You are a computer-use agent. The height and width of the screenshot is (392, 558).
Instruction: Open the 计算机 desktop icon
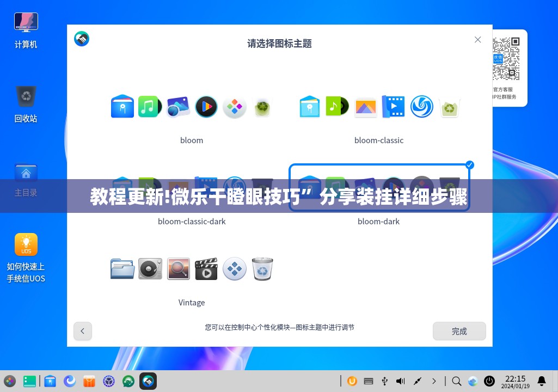click(26, 31)
